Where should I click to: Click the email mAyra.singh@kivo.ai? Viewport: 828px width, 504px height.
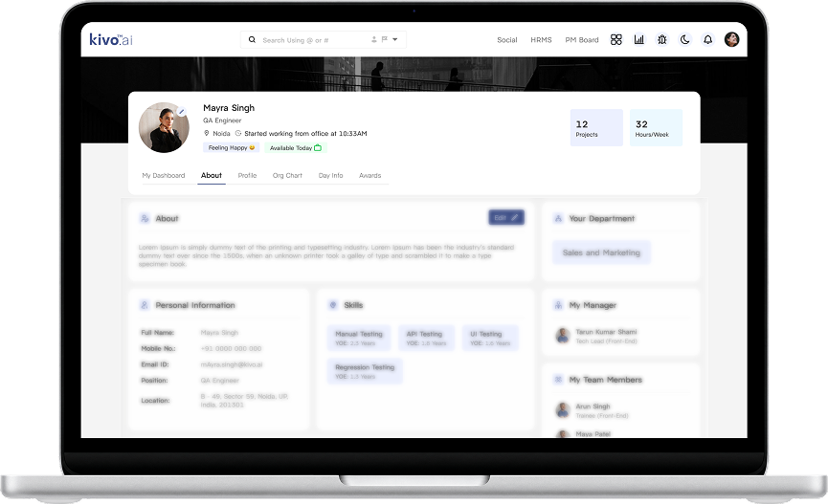click(x=232, y=364)
